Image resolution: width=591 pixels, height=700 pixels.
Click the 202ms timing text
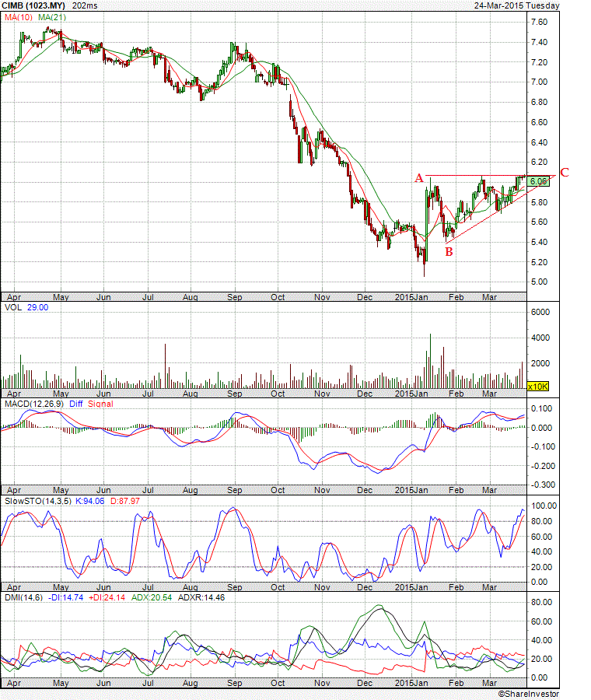coord(85,5)
